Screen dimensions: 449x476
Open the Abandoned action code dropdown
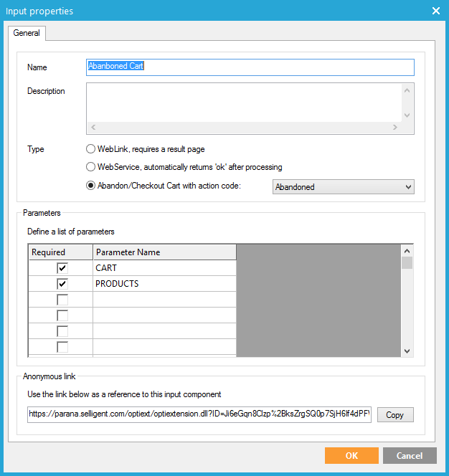point(344,187)
